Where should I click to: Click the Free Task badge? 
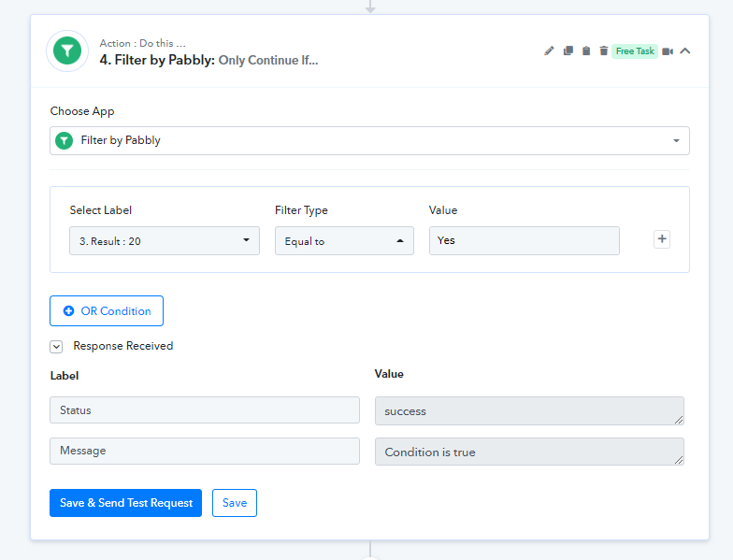click(635, 50)
